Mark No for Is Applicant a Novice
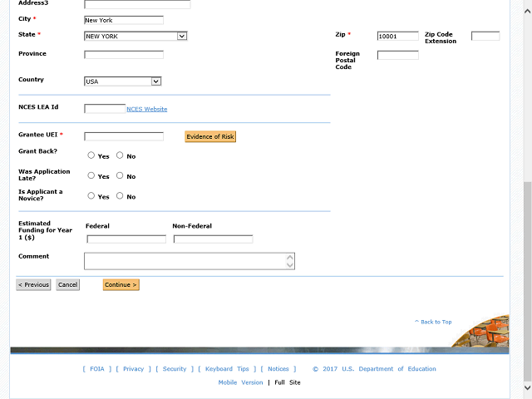Viewport: 532px width, 399px height. click(120, 196)
